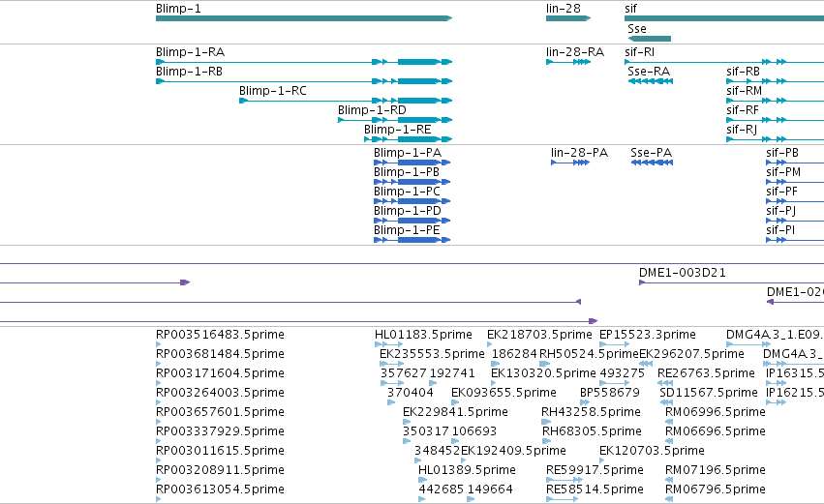Image resolution: width=824 pixels, height=504 pixels.
Task: Select the lin-28 gene label
Action: coord(563,9)
